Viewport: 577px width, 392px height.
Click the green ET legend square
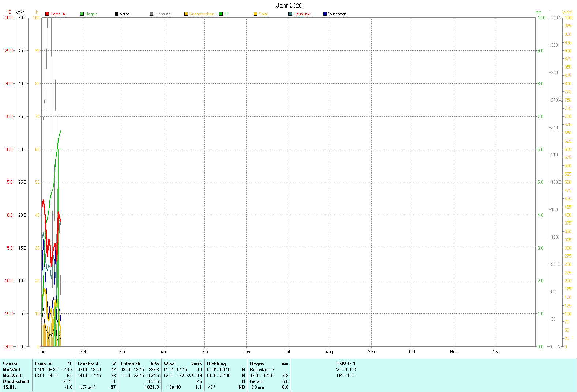pyautogui.click(x=221, y=14)
